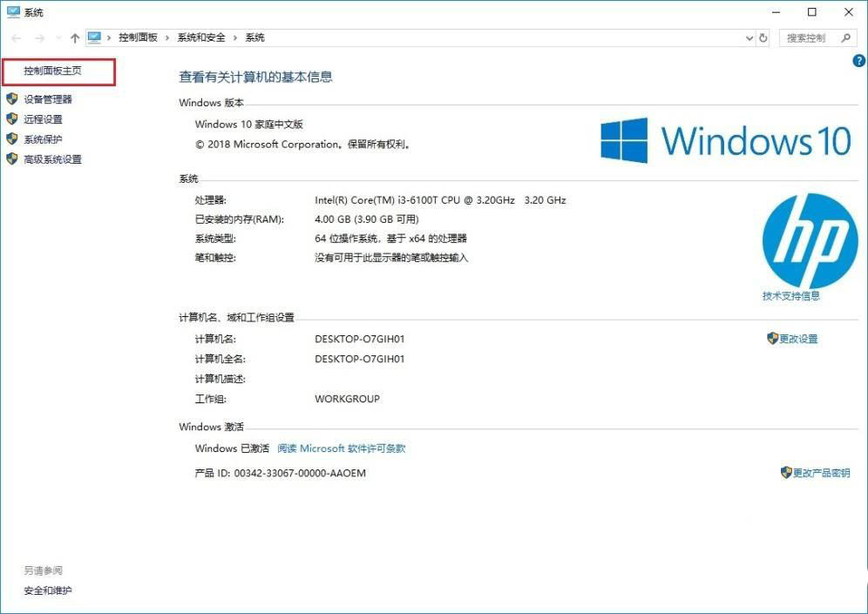868x614 pixels.
Task: Open help question mark icon
Action: pos(859,60)
